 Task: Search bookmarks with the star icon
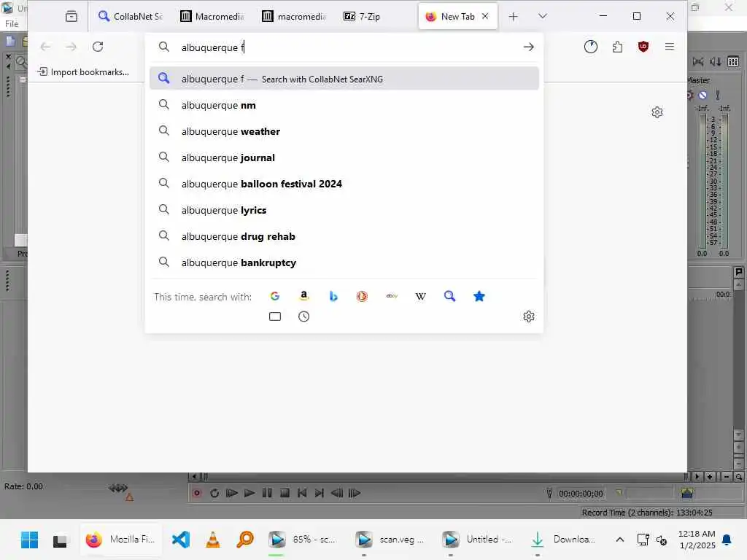(x=479, y=296)
